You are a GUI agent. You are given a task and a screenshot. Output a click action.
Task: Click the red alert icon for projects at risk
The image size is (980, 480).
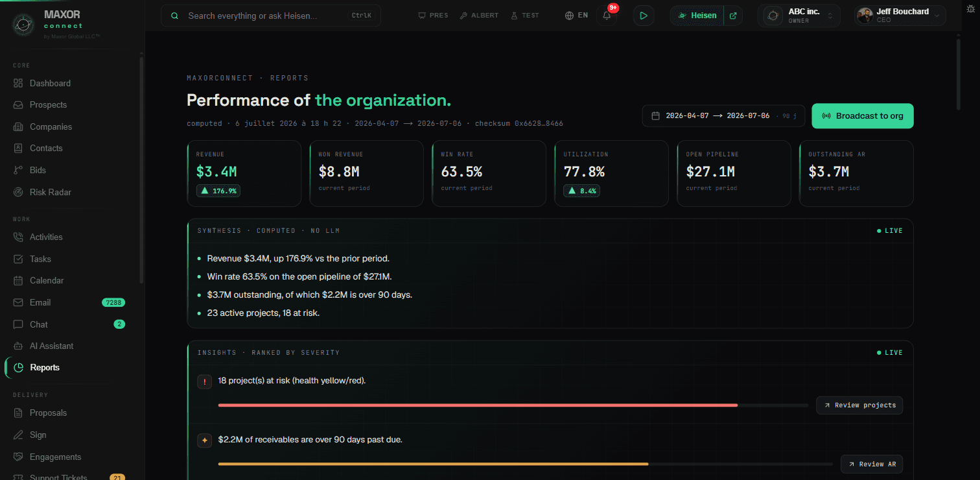click(x=205, y=382)
